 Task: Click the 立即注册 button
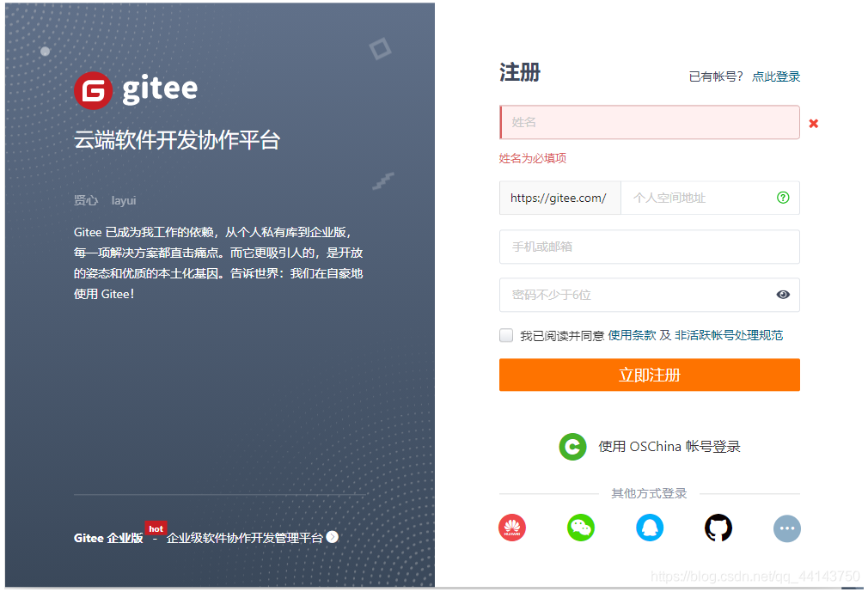[650, 375]
